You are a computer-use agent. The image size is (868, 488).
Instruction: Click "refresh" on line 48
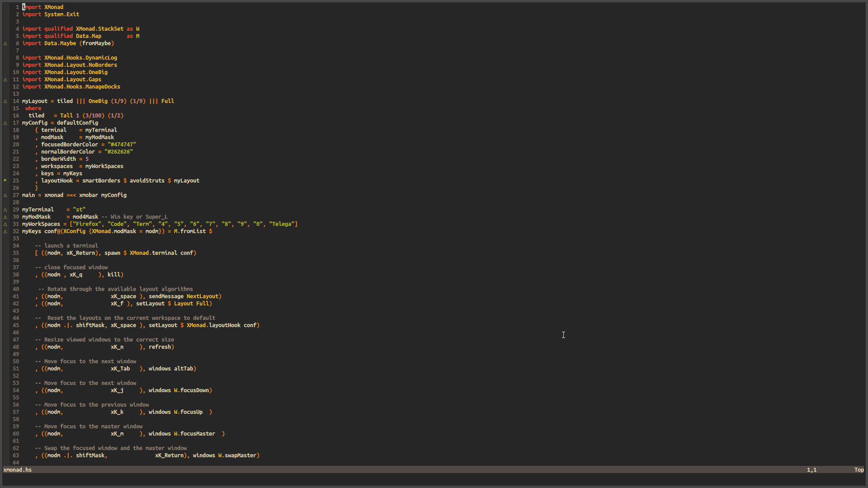coord(160,347)
